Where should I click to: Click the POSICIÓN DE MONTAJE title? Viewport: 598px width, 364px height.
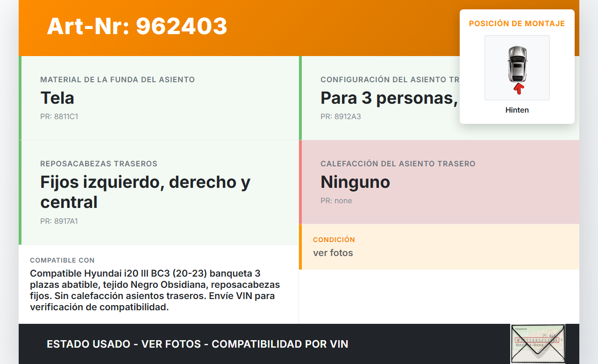pos(517,23)
